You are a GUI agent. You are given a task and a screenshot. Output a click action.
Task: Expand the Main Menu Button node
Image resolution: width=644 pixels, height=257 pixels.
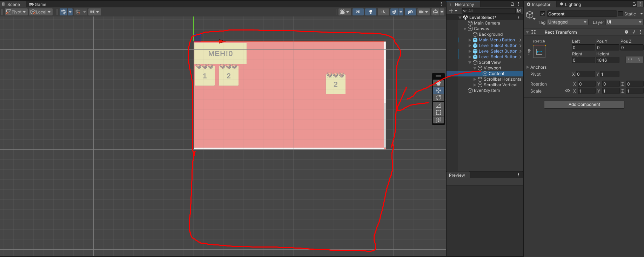coord(470,40)
